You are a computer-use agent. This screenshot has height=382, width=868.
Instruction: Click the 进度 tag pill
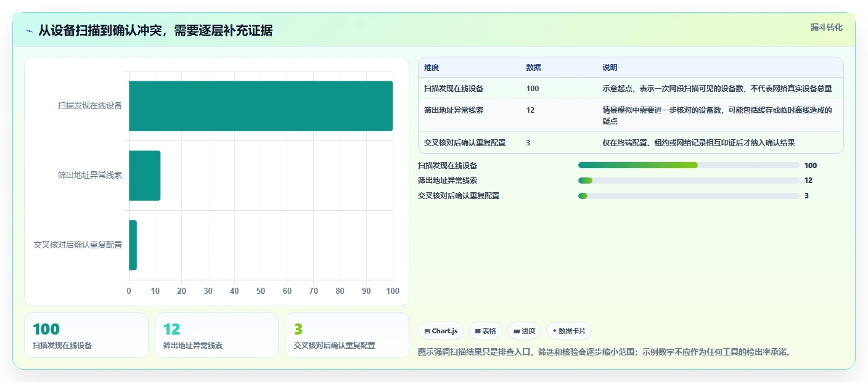tap(524, 331)
